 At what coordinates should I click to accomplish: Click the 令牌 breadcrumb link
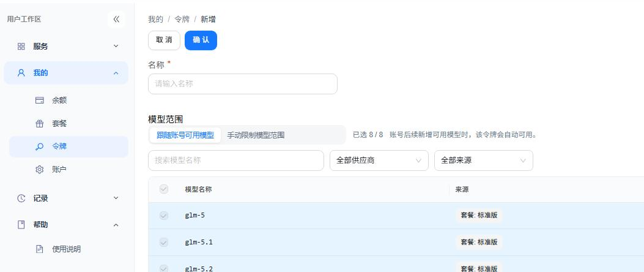coord(182,20)
